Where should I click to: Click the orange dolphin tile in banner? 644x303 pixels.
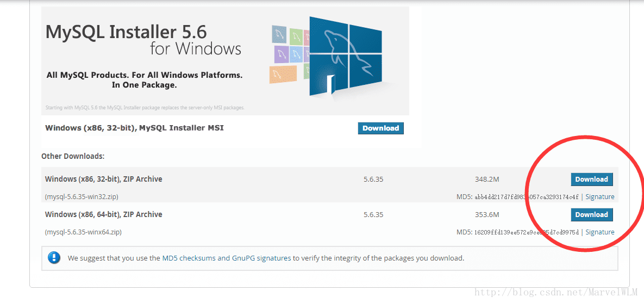pos(283,75)
